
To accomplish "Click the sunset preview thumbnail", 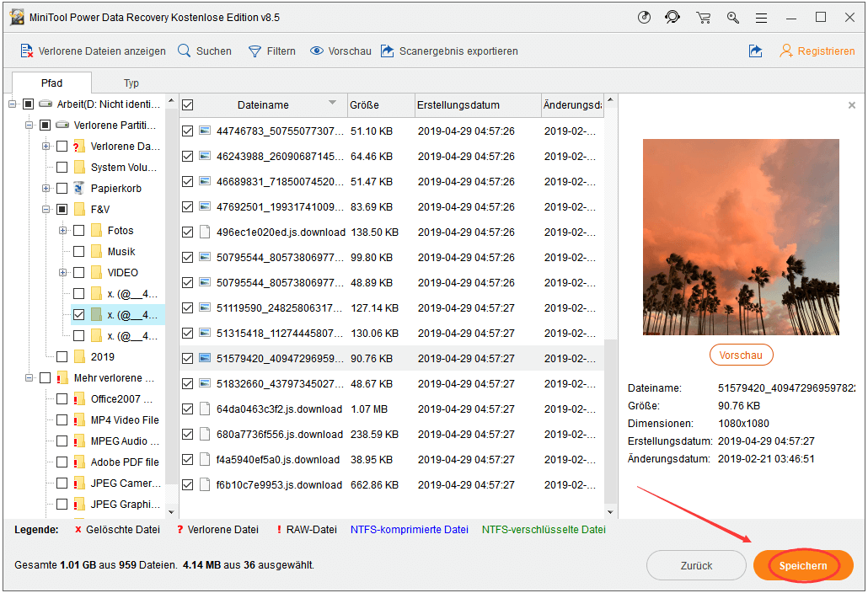I will (742, 237).
